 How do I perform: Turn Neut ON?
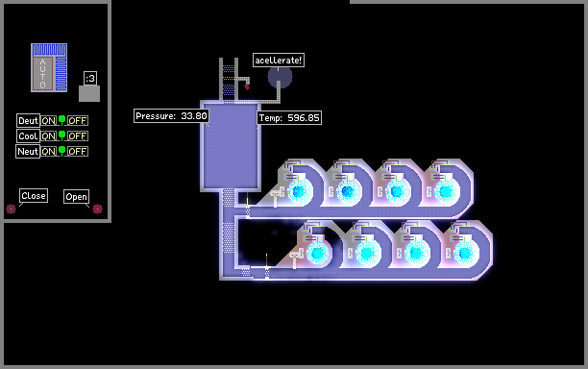[49, 152]
